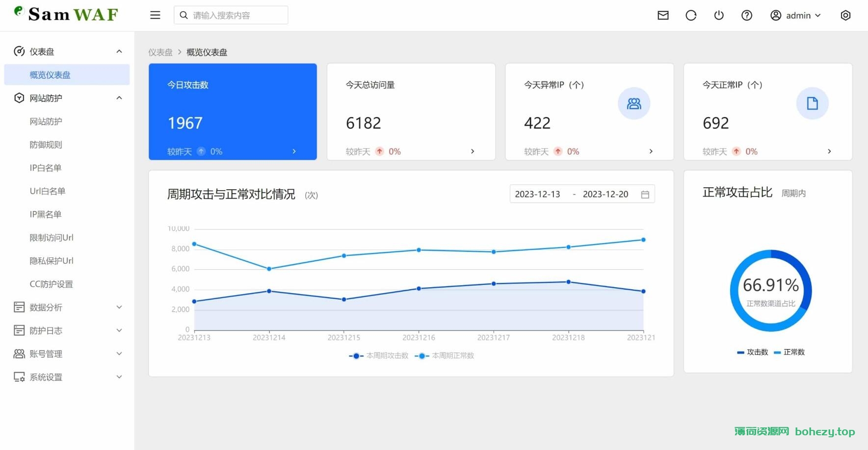The height and width of the screenshot is (450, 868).
Task: Open the hexagon settings icon
Action: (x=845, y=15)
